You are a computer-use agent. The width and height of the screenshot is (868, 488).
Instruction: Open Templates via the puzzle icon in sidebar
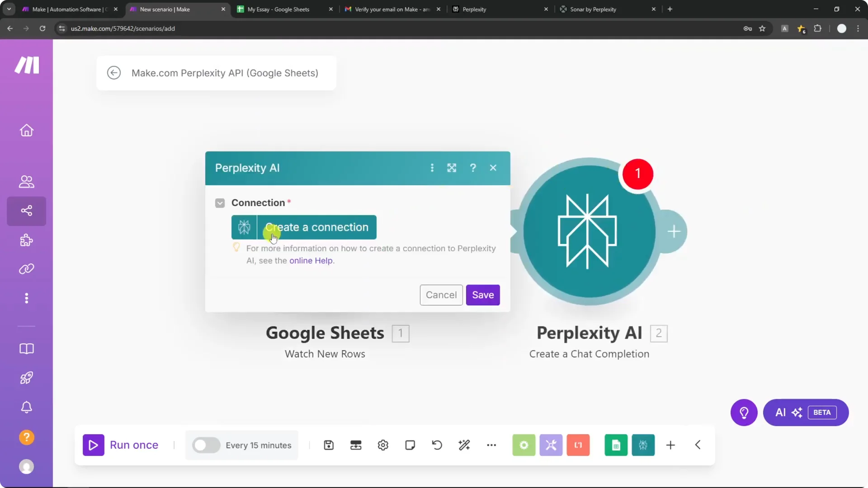pos(26,240)
